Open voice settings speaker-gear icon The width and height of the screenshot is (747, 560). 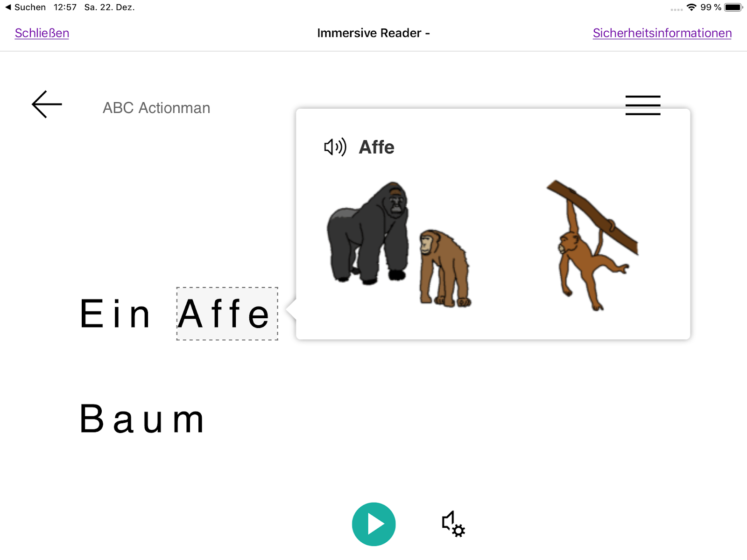(x=453, y=524)
